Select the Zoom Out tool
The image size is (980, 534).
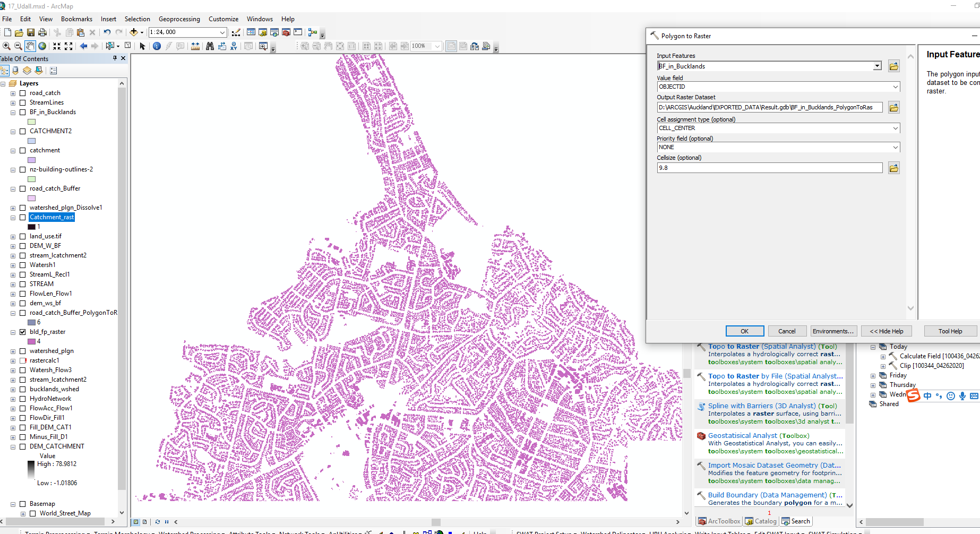(18, 46)
